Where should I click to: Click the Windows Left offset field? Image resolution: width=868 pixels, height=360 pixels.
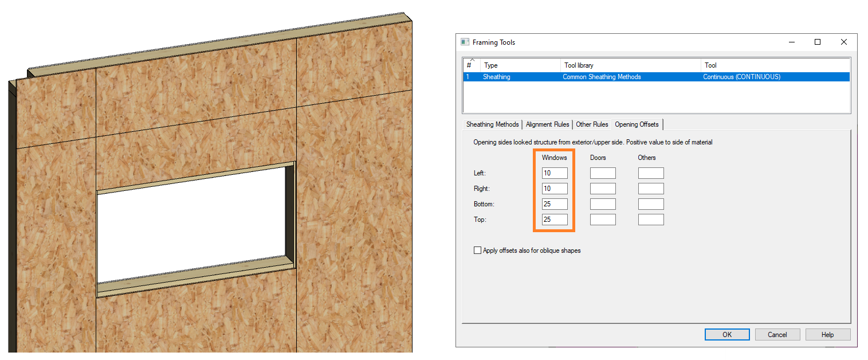coord(555,173)
